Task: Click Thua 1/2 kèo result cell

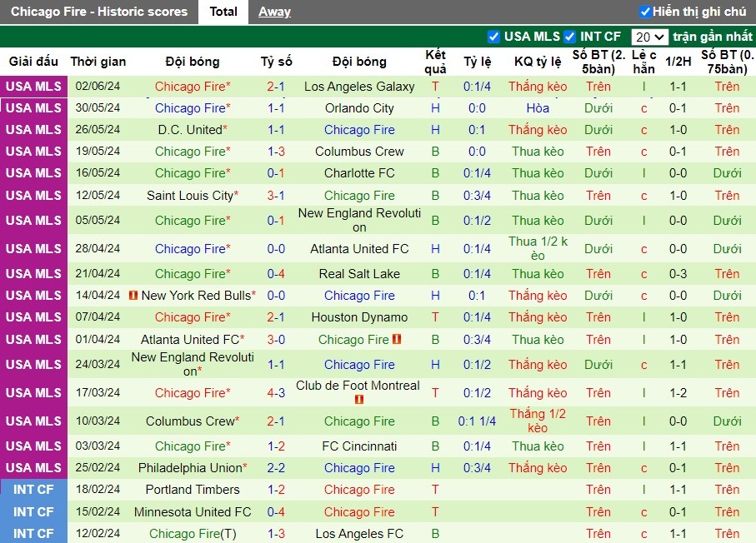Action: [538, 249]
